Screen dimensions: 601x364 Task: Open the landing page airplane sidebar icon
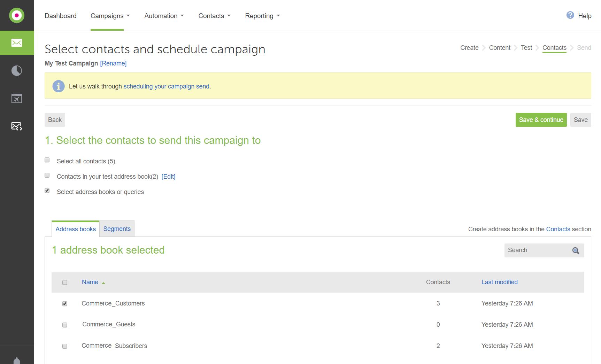coord(17,99)
